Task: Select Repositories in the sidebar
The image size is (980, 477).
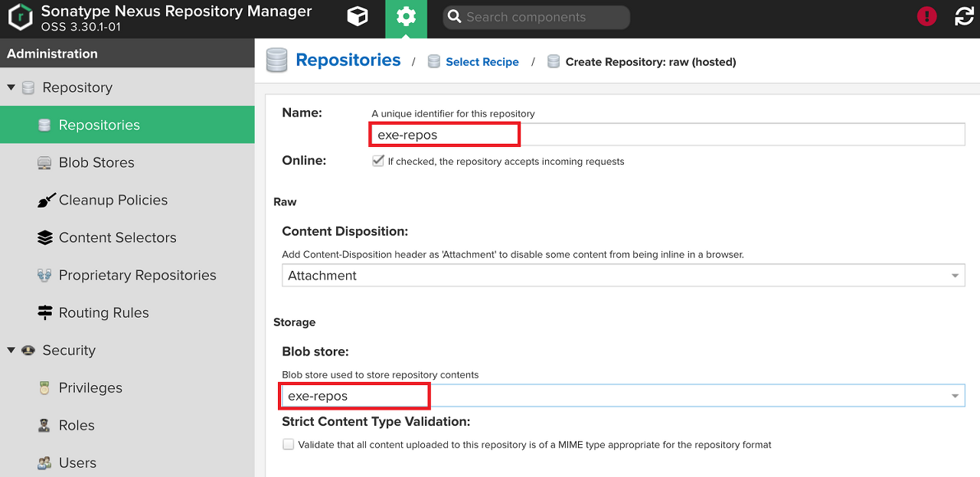Action: pyautogui.click(x=127, y=125)
